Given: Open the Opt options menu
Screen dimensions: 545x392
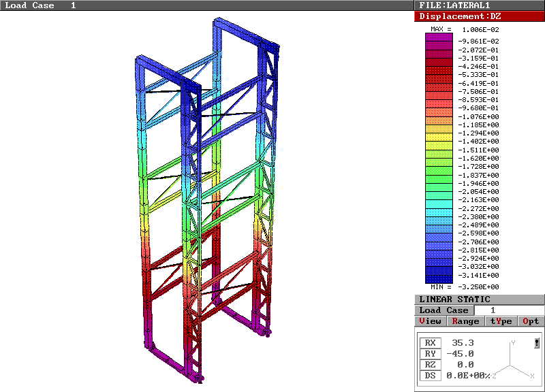Looking at the screenshot, I should coord(531,321).
